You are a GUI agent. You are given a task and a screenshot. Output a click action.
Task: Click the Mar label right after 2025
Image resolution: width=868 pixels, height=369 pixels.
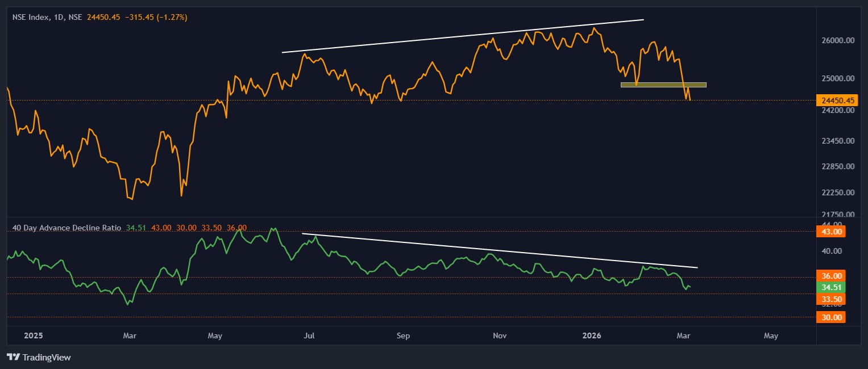click(129, 336)
